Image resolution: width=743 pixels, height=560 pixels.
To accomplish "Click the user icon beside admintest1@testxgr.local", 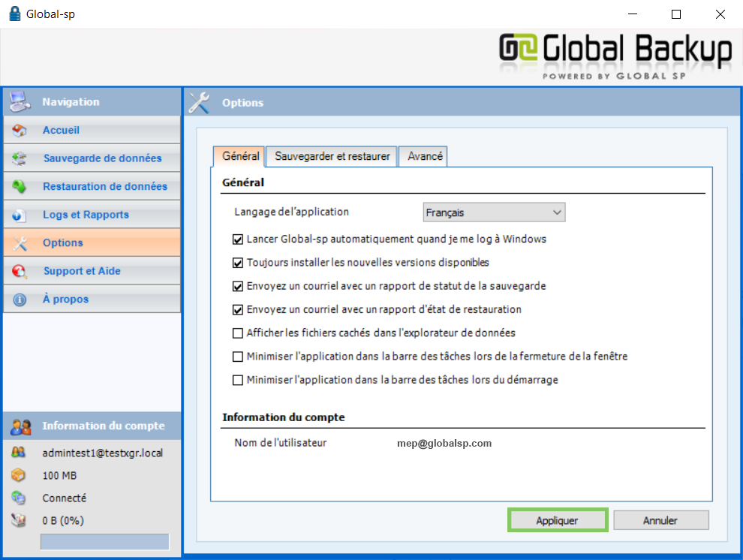I will tap(19, 453).
